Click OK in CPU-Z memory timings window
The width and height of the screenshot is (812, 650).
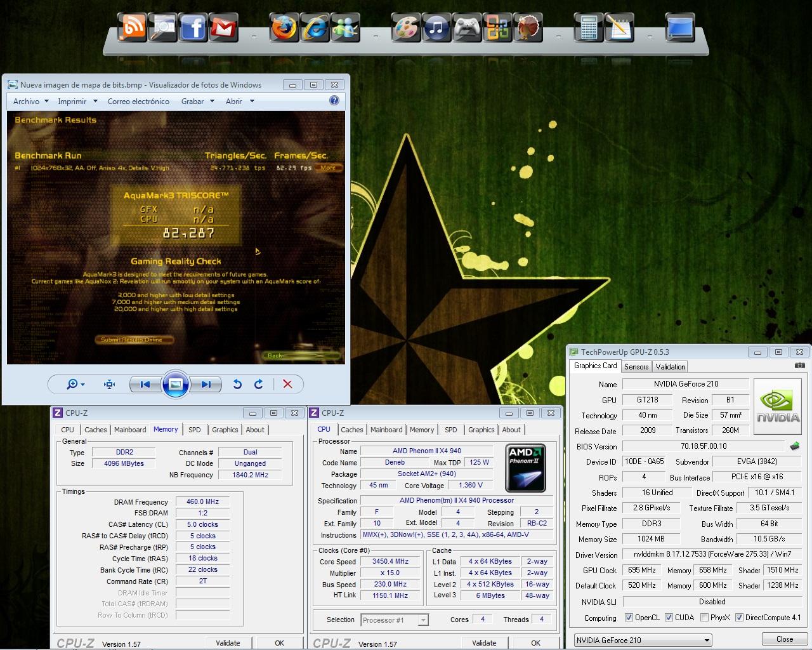pyautogui.click(x=280, y=643)
